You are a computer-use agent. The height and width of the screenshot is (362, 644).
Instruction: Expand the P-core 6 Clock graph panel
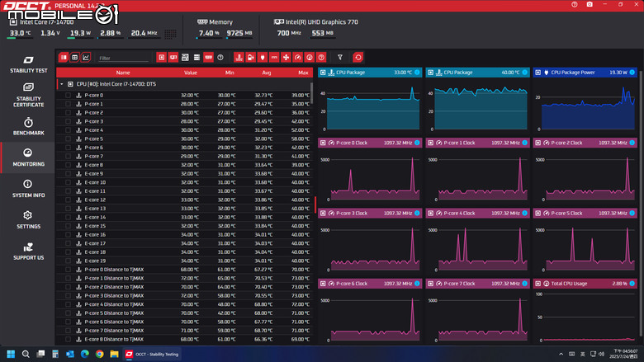pos(323,284)
